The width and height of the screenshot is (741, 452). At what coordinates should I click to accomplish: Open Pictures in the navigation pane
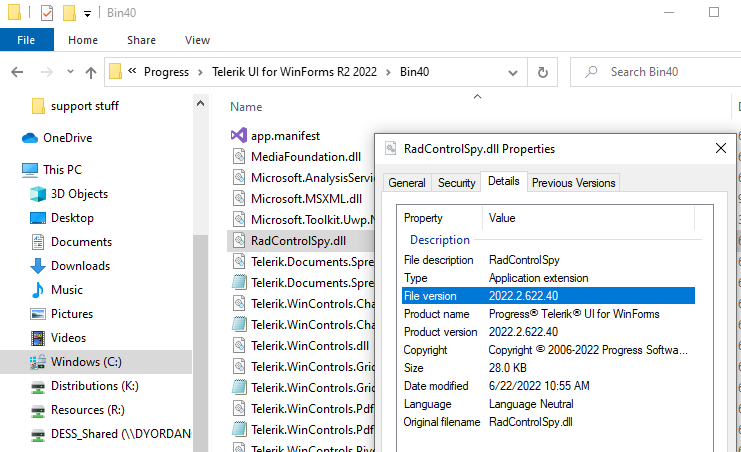pos(72,314)
